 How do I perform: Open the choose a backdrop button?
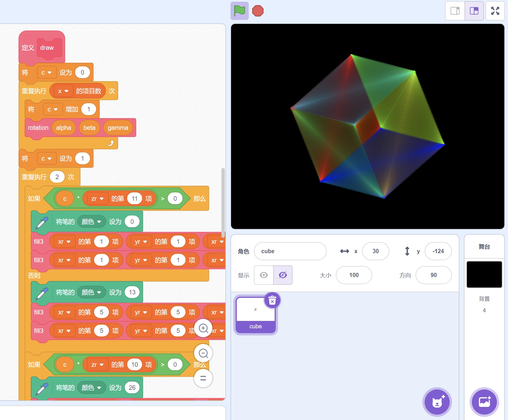coord(484,402)
